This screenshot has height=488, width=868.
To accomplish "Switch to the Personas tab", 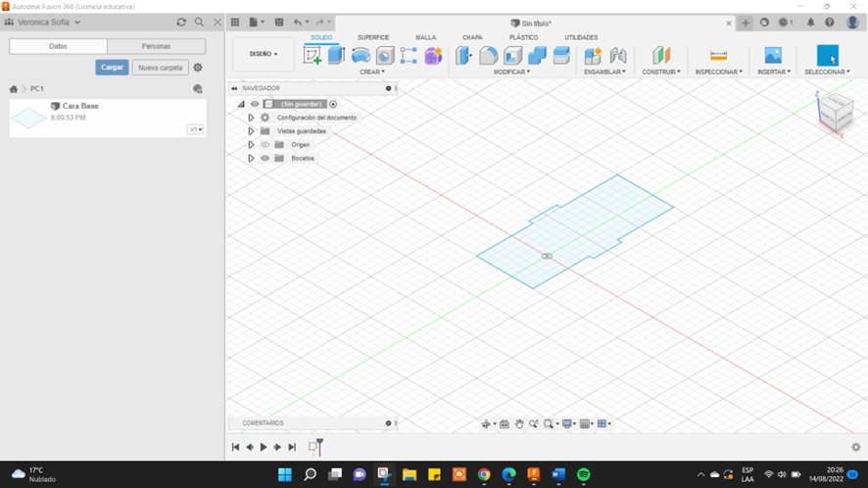I will (156, 46).
